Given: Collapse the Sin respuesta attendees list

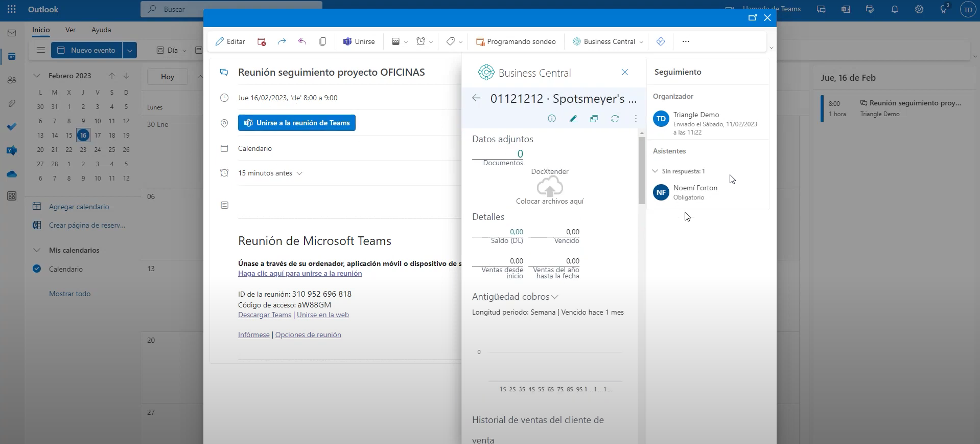Looking at the screenshot, I should [x=655, y=171].
